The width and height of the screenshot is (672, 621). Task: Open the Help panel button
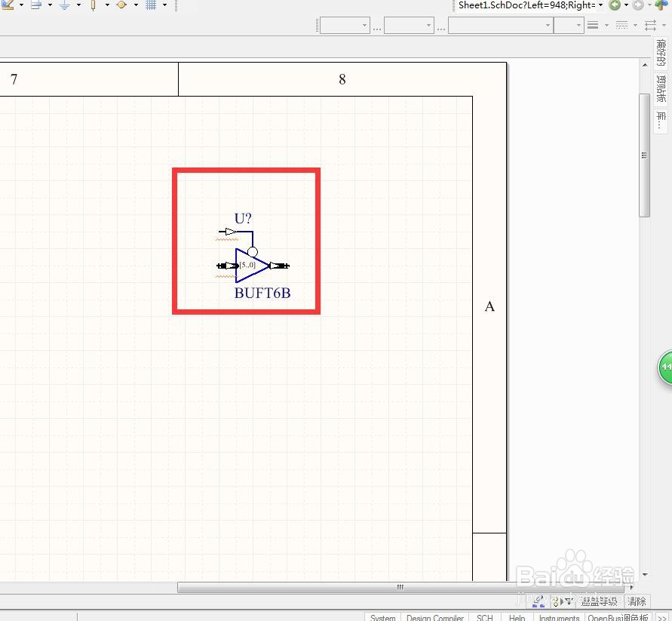click(x=517, y=617)
